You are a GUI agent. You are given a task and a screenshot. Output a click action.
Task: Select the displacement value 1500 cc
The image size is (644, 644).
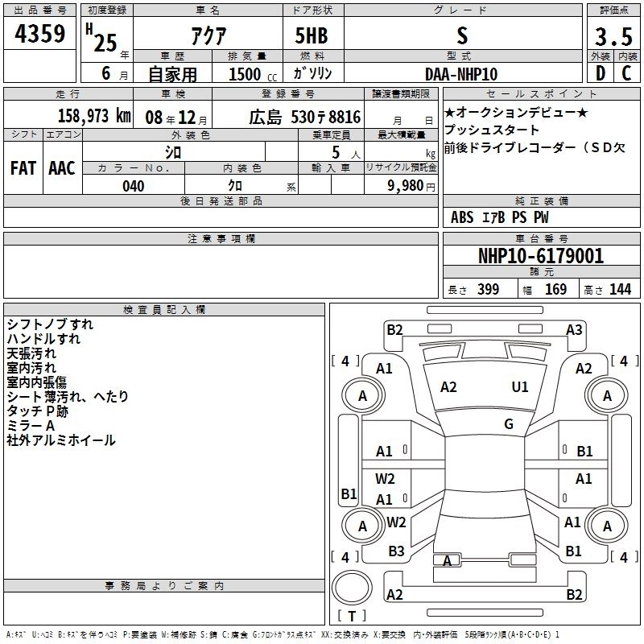pos(253,74)
